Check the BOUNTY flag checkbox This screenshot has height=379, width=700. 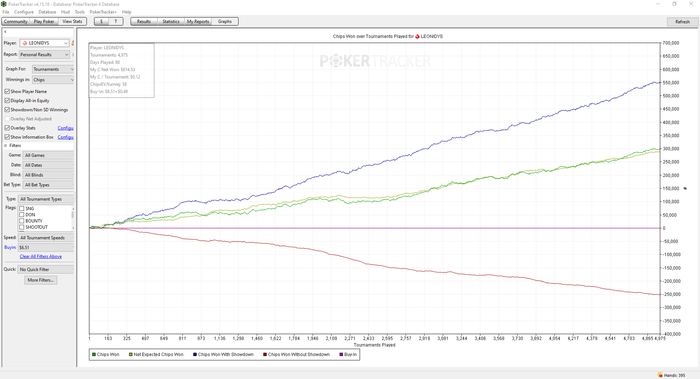pyautogui.click(x=21, y=221)
